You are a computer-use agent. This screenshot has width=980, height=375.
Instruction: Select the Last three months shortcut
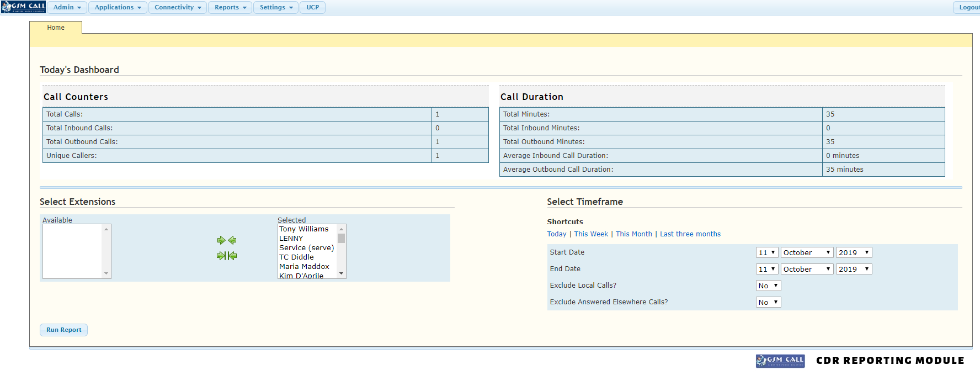pyautogui.click(x=690, y=234)
